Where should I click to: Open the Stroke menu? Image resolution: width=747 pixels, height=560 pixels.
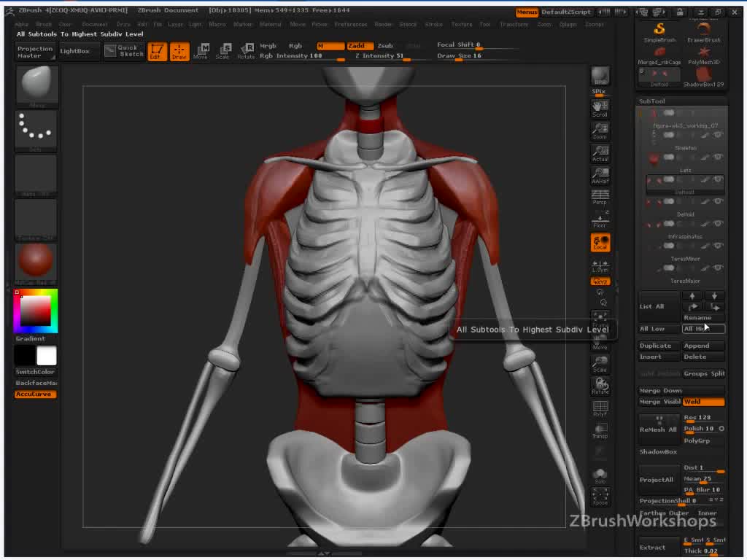pyautogui.click(x=433, y=24)
